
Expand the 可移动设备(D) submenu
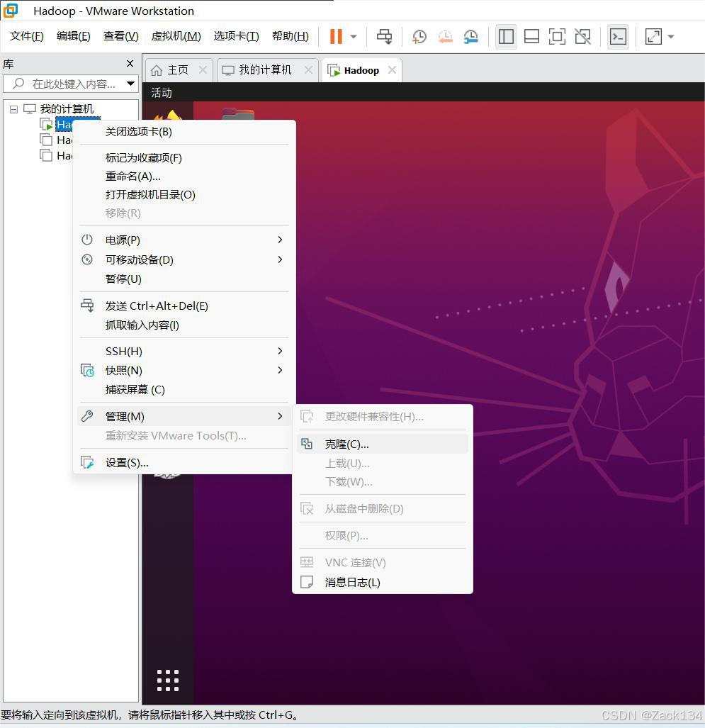click(x=184, y=259)
